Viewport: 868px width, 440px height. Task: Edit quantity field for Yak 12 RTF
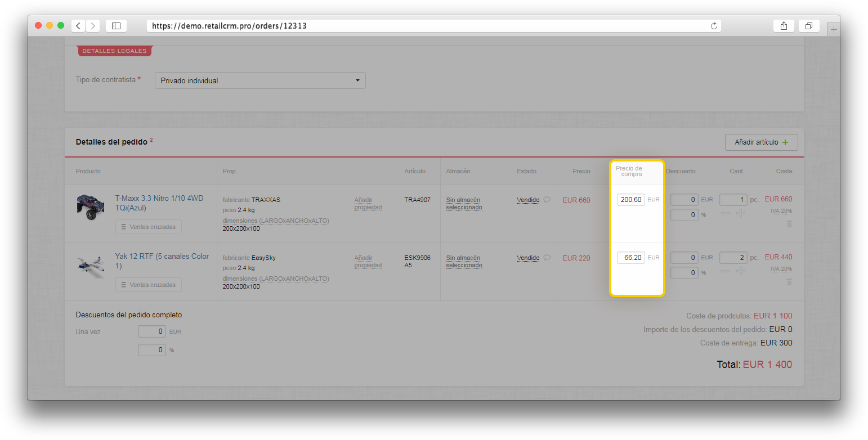(x=733, y=258)
